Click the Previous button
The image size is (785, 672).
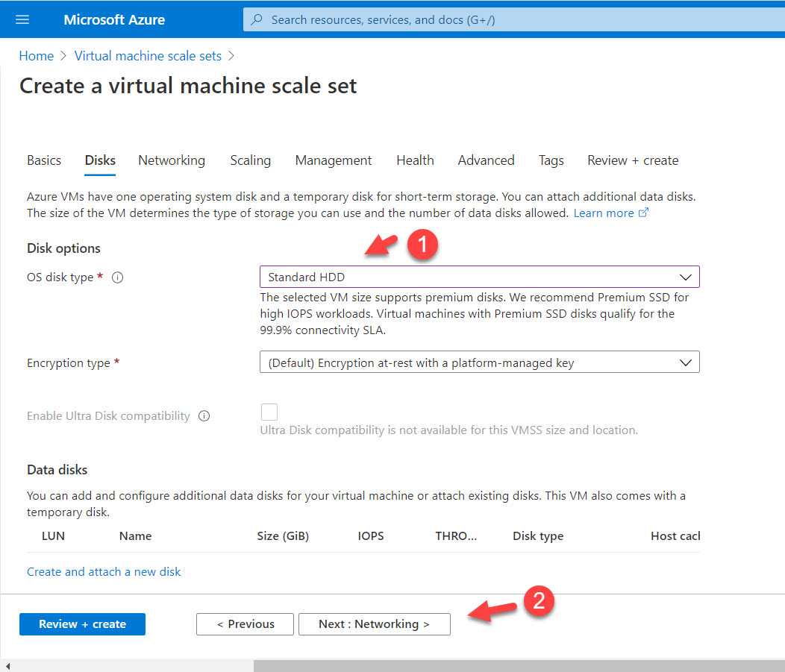(245, 624)
